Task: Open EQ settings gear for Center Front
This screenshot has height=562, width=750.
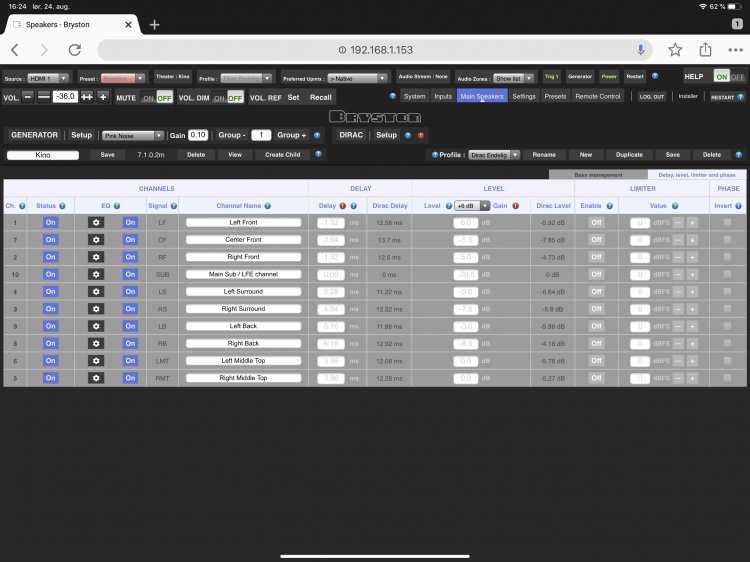Action: point(96,240)
